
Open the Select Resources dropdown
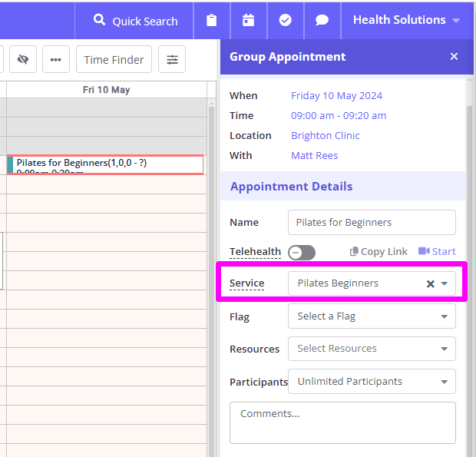click(x=372, y=349)
